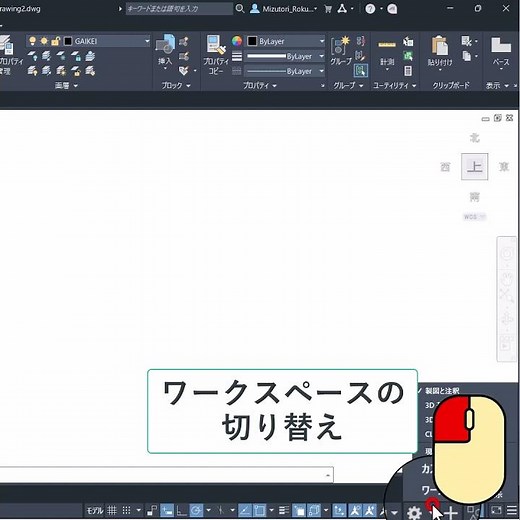520x520 pixels.
Task: Click the GAIKEI layer black color swatch
Action: point(68,41)
